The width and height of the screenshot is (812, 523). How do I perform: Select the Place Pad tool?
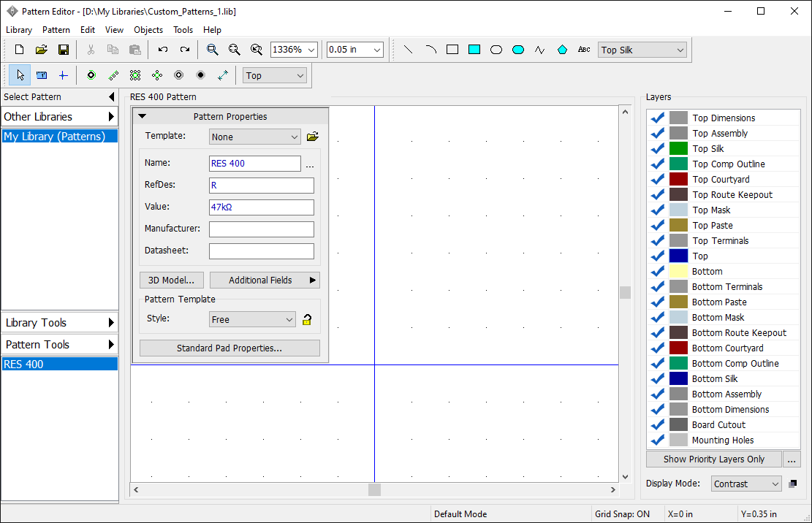coord(91,75)
